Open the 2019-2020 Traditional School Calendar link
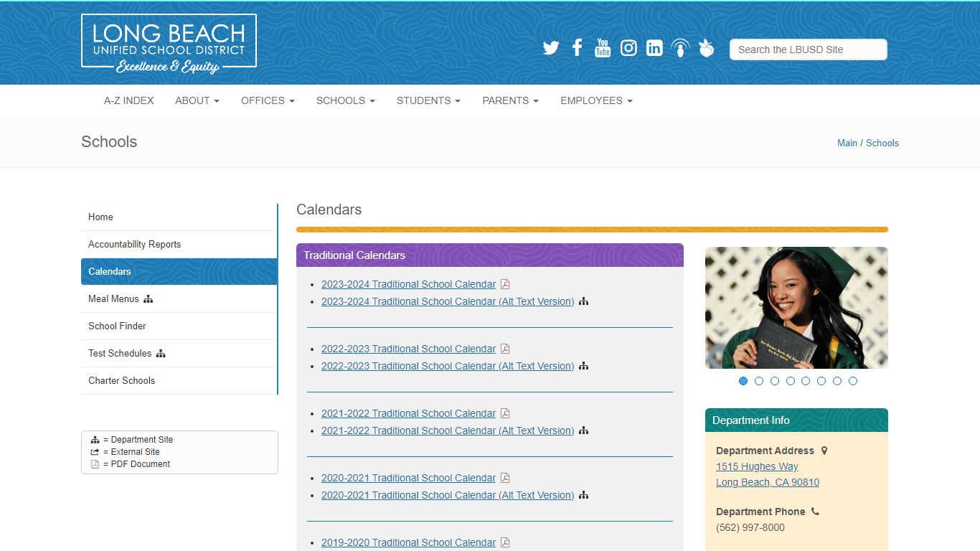This screenshot has width=980, height=551. click(408, 542)
